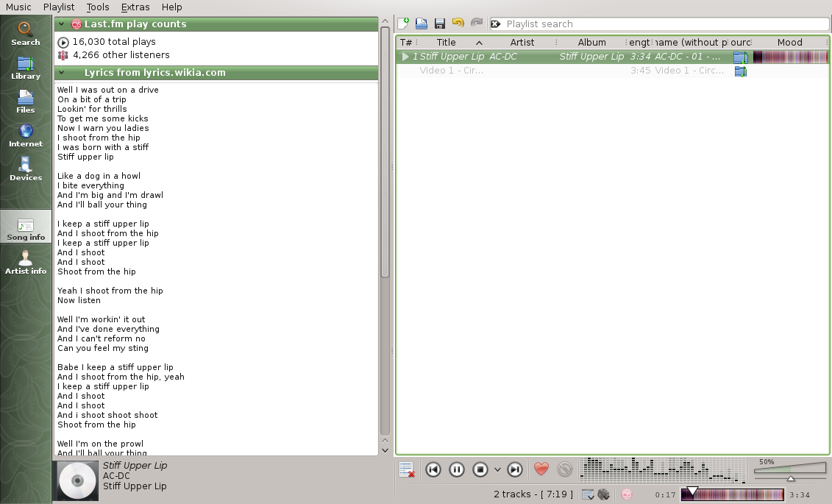
Task: Open the Internet sidebar tab
Action: 26,135
